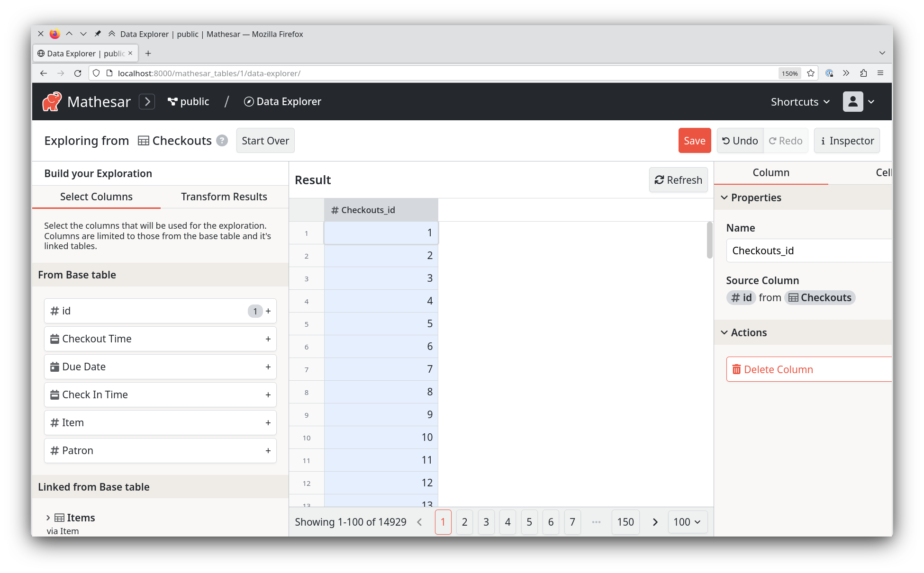Switch to the Transform Results tab

pos(224,197)
